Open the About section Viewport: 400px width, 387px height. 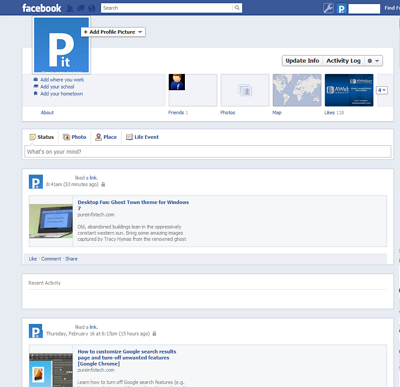pyautogui.click(x=47, y=113)
